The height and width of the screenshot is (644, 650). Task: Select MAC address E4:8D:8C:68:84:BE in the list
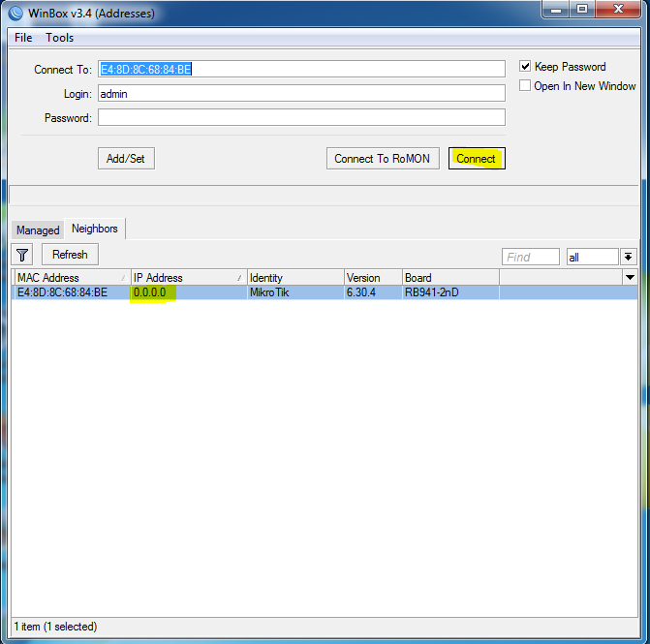coord(62,292)
